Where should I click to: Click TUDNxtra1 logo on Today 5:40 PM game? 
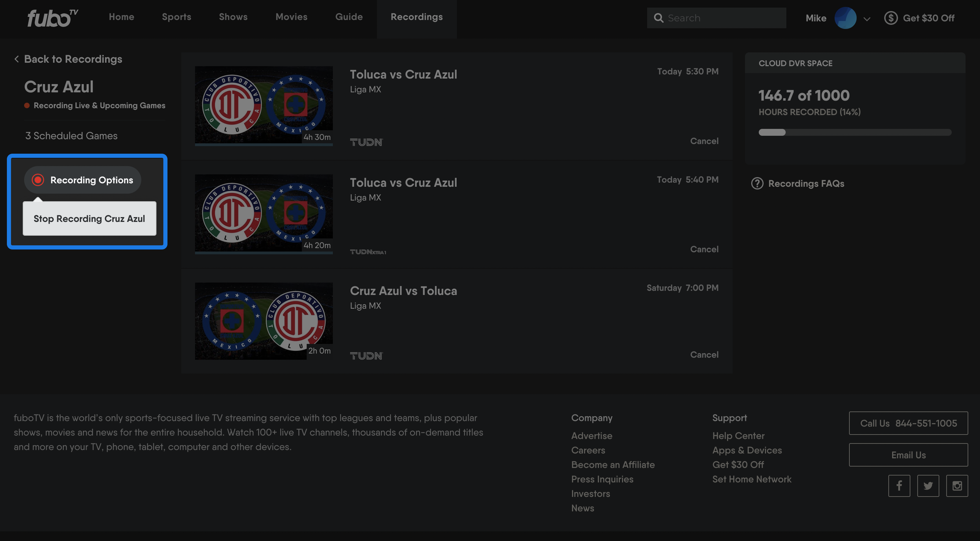pos(368,252)
